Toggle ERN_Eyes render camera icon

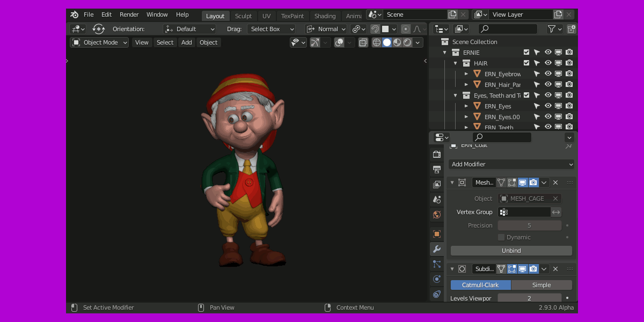[x=569, y=106]
